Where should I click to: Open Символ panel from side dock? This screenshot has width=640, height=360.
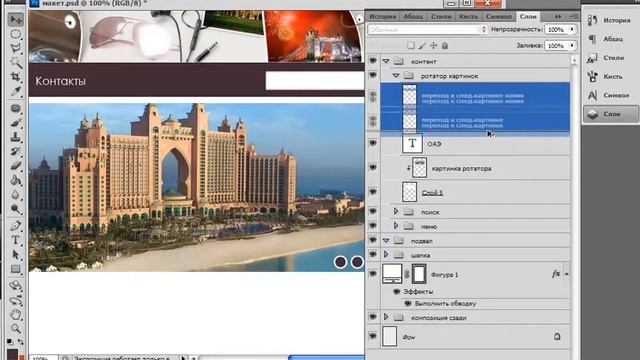[610, 95]
